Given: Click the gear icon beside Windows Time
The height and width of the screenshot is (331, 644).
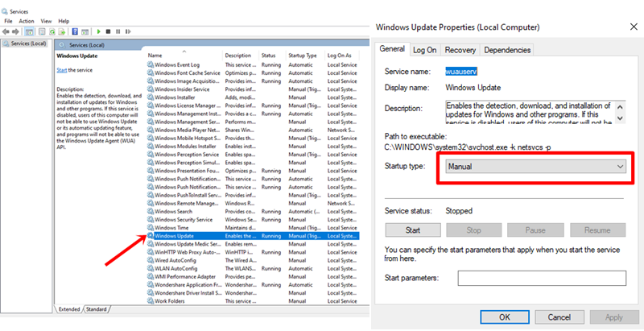Looking at the screenshot, I should [x=151, y=227].
